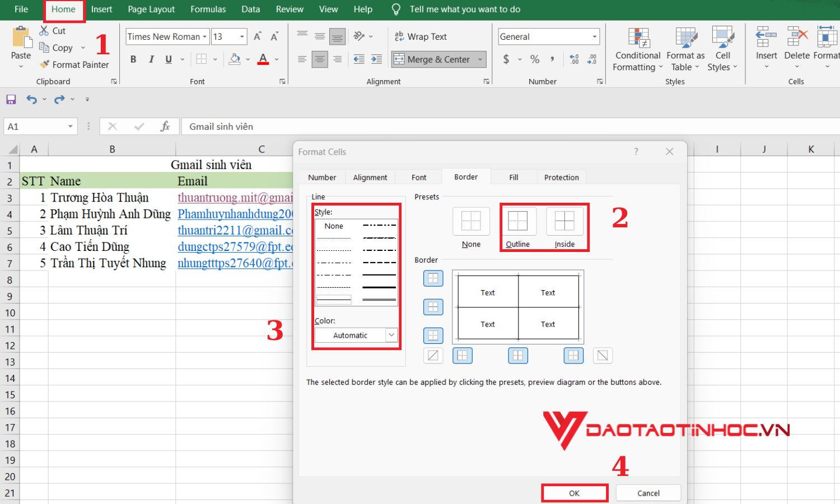Screen dimensions: 840x504
Task: Switch to the Protection tab
Action: click(561, 177)
